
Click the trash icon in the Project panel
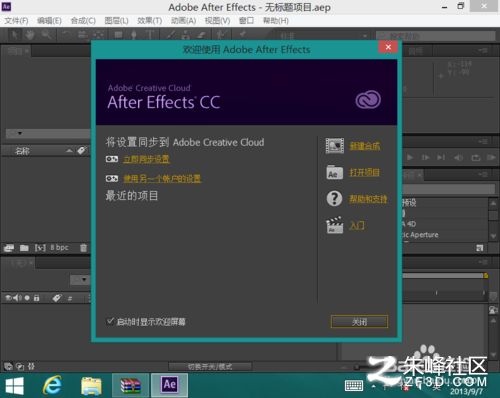(83, 248)
